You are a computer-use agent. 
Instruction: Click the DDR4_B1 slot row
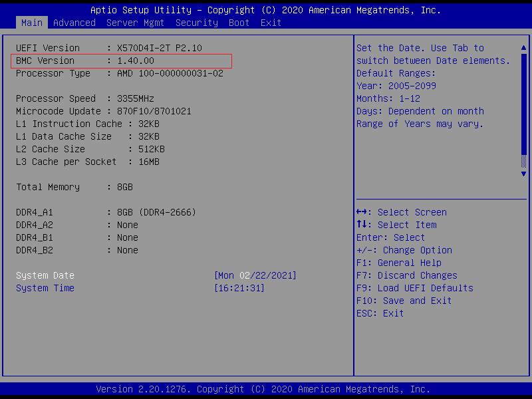(x=77, y=237)
